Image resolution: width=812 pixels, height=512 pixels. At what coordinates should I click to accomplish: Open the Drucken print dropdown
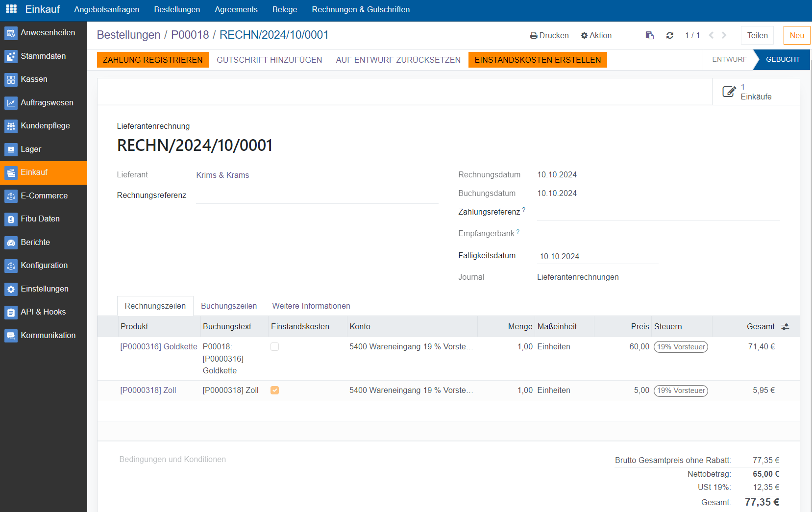click(x=549, y=35)
